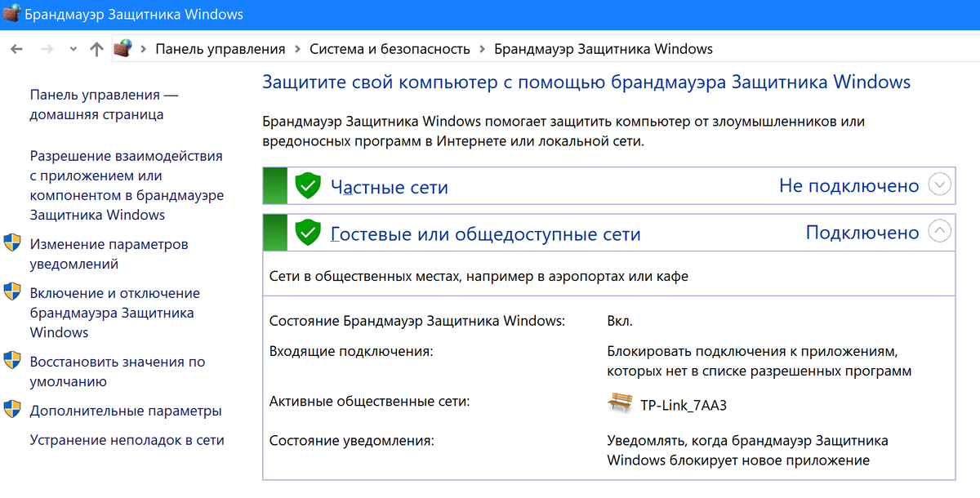Open 'Разрешение взаимодействия с приложением' link
Viewport: 980px width, 498px height.
coord(127,185)
